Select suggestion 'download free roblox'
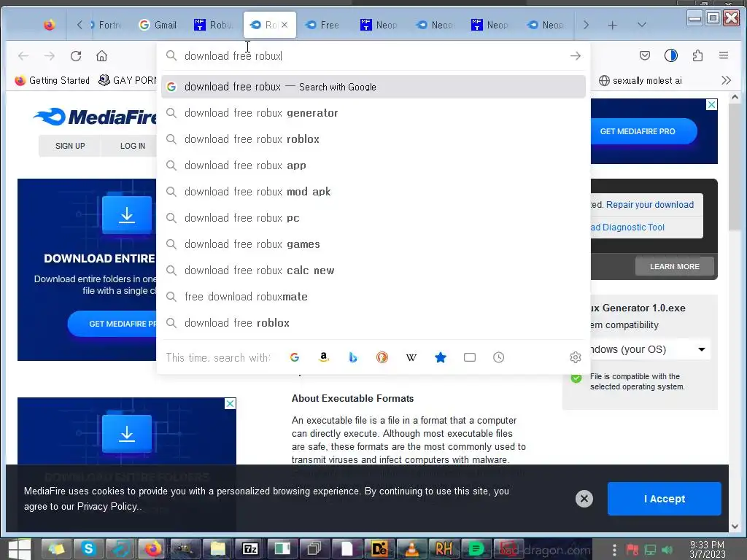Viewport: 747px width, 560px height. 373,322
